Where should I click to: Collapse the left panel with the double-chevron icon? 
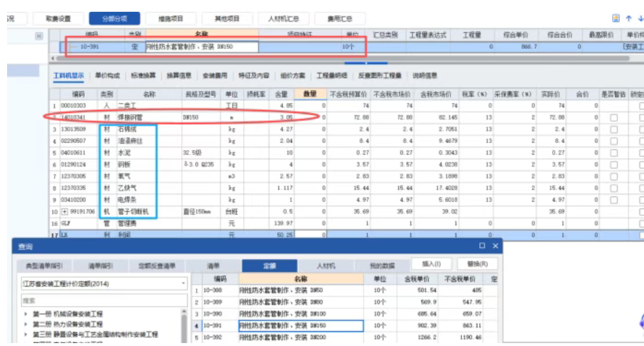(39, 36)
